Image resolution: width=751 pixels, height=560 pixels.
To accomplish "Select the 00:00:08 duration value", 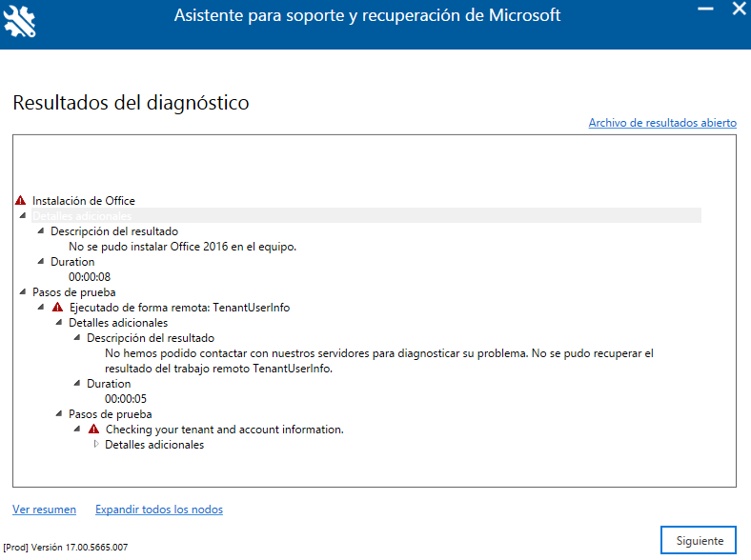I will tap(90, 276).
